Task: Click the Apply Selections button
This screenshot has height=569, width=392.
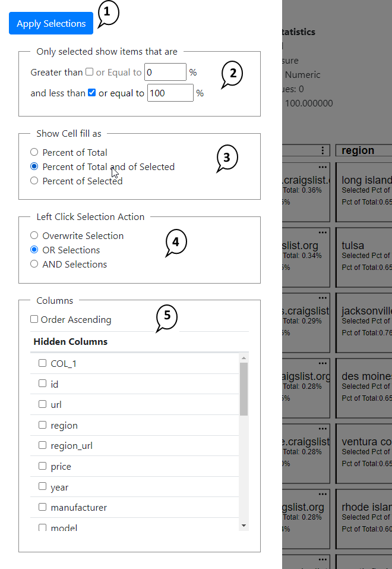Action: 51,24
